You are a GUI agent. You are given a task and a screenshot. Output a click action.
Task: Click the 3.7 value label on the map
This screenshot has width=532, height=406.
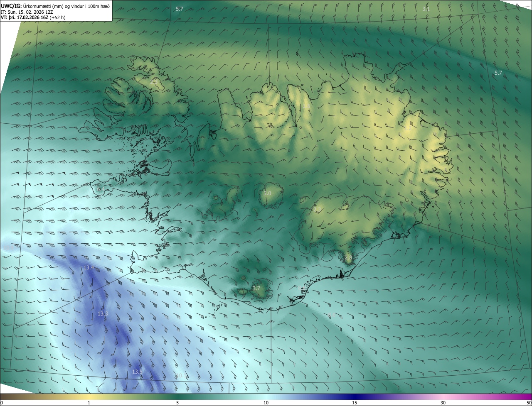(256, 288)
